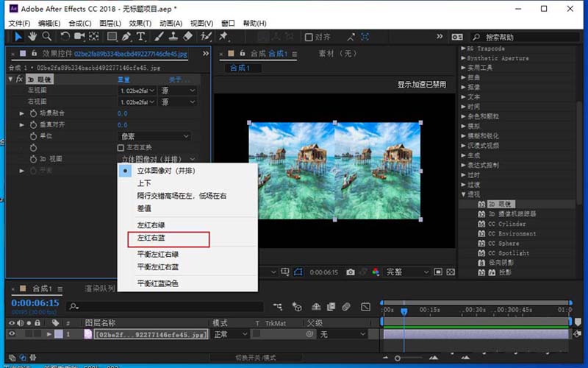Screen dimensions: 588x368
Task: Open the 完整 resolution dropdown
Action: 407,272
